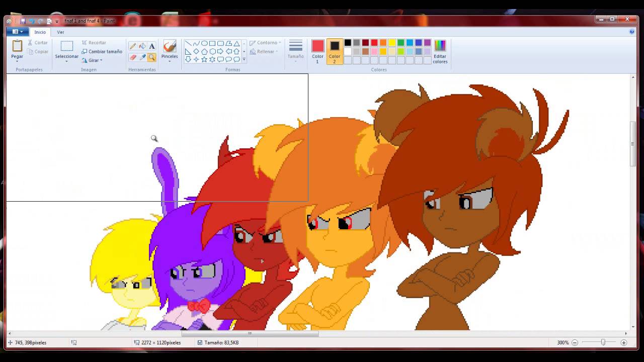This screenshot has height=362, width=644.
Task: Choose the Text tool
Action: click(152, 46)
